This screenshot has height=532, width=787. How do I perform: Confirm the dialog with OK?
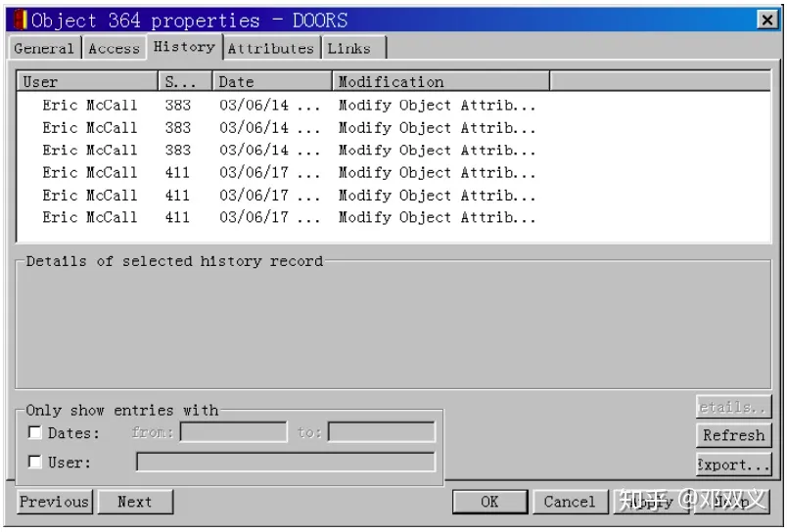pyautogui.click(x=489, y=502)
